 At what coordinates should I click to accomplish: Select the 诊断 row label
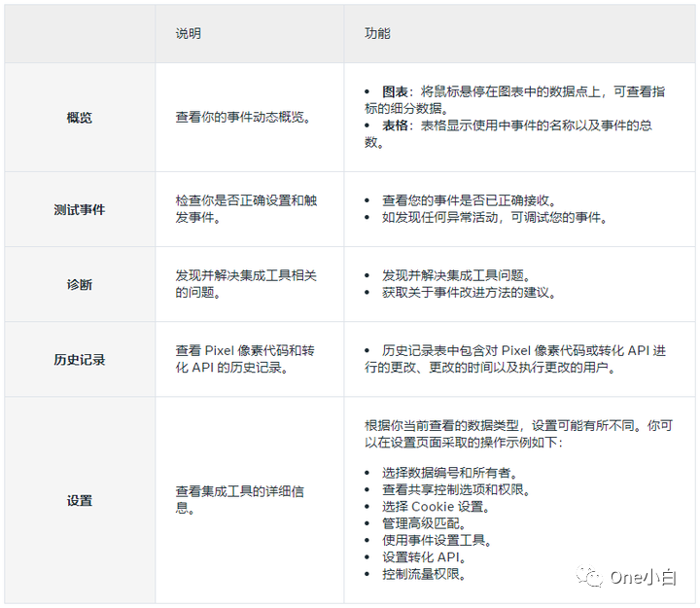[x=80, y=285]
